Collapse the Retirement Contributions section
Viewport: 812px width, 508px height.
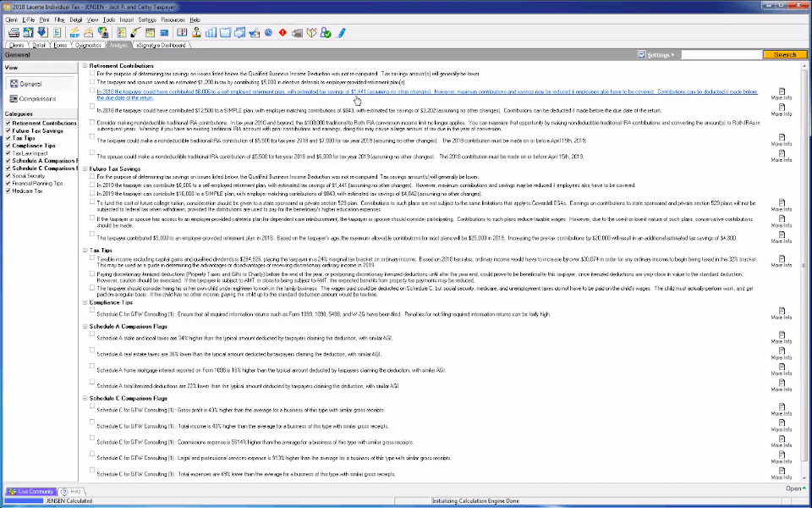[x=85, y=66]
